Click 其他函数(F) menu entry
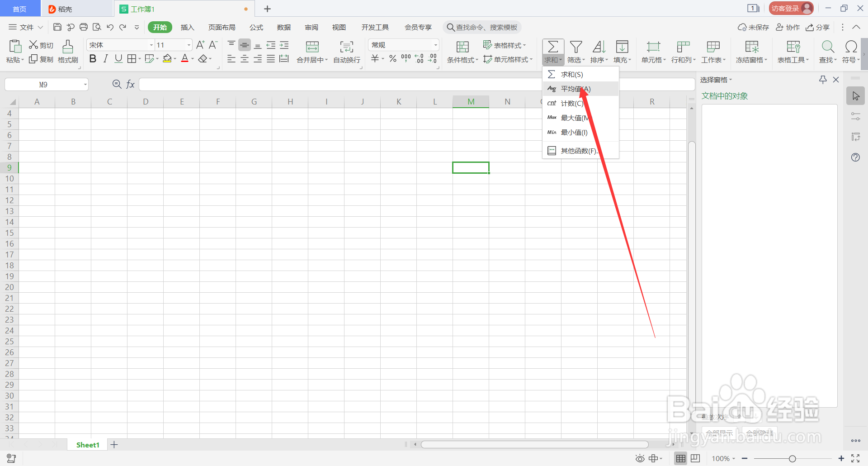Viewport: 868px width, 466px height. (x=579, y=150)
